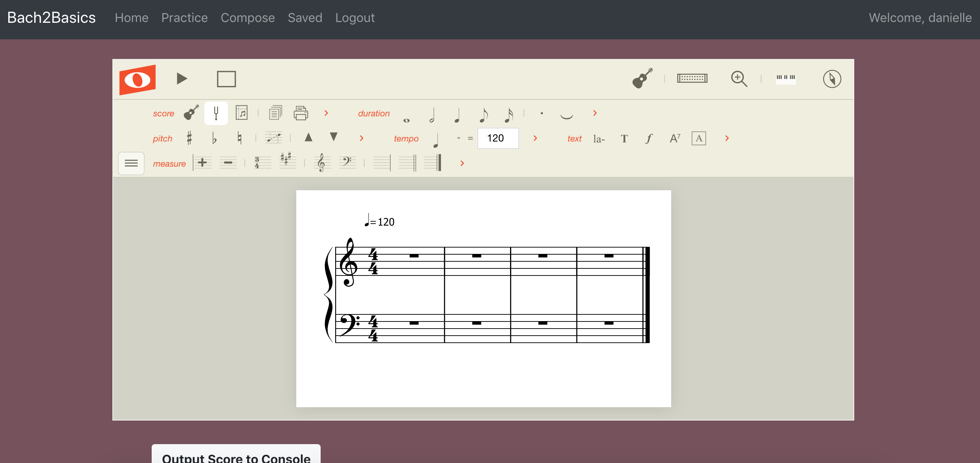Viewport: 980px width, 463px height.
Task: Go to the Saved page
Action: tap(305, 18)
